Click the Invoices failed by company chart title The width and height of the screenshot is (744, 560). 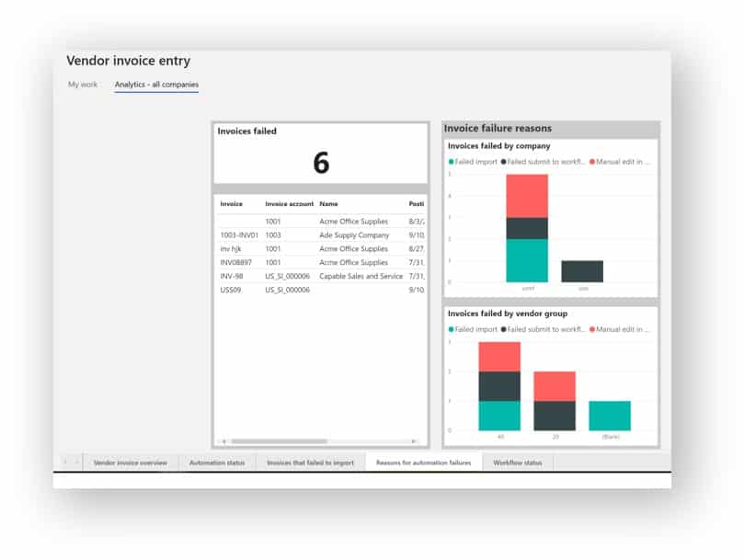pos(498,145)
